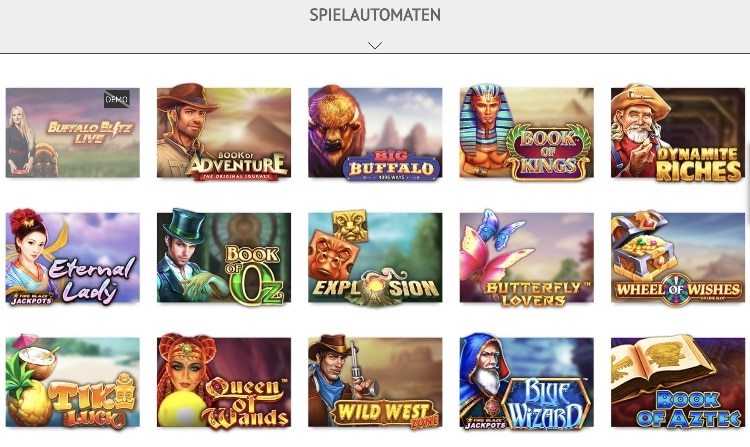Open the Tiki Luck game tile

pyautogui.click(x=73, y=382)
